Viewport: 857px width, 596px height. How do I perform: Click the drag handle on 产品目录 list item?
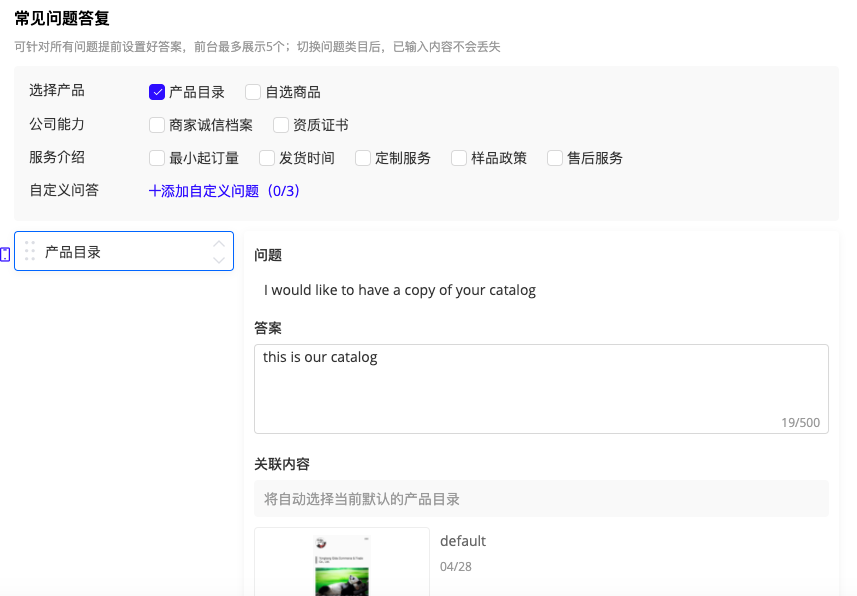(x=31, y=251)
